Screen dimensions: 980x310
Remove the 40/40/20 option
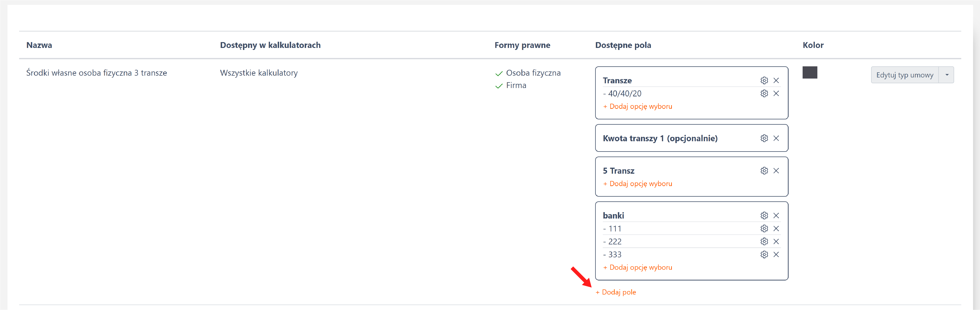coord(776,93)
